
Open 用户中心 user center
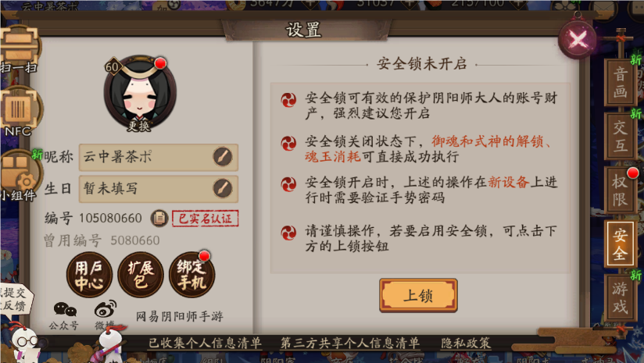(x=89, y=275)
